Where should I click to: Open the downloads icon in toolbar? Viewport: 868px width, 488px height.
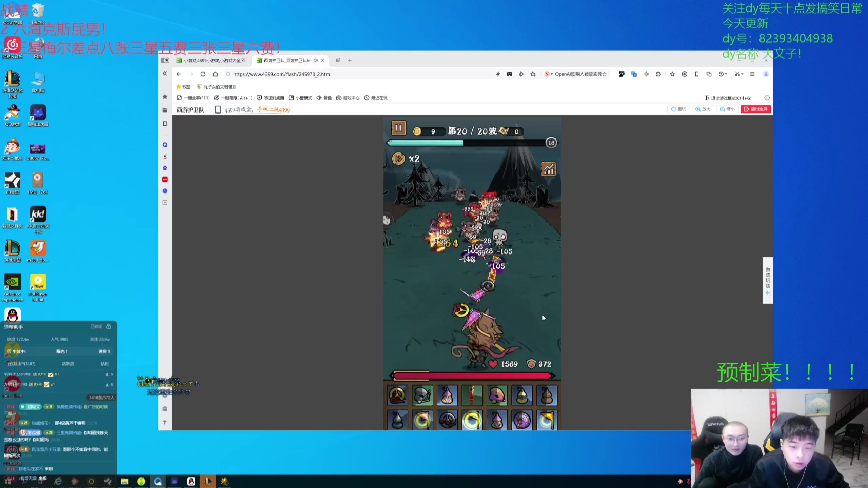[x=684, y=74]
